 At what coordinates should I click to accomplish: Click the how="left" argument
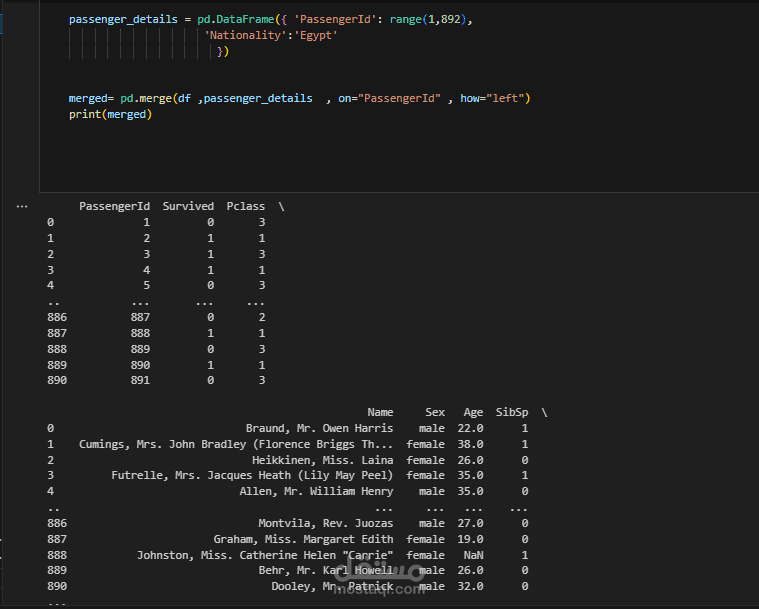[x=492, y=98]
